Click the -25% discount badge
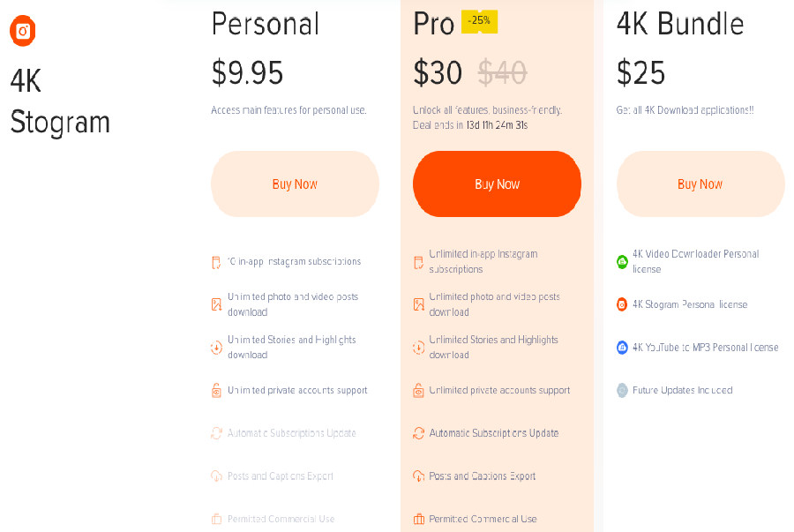 (x=479, y=21)
